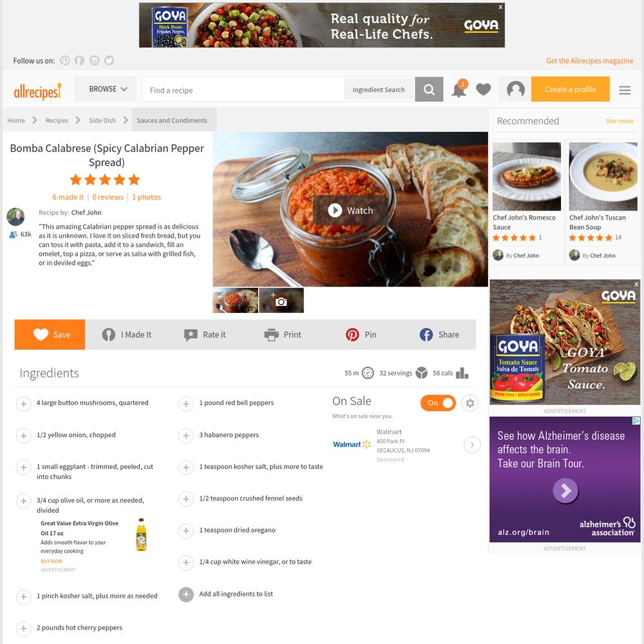Open the notifications bell icon

459,89
